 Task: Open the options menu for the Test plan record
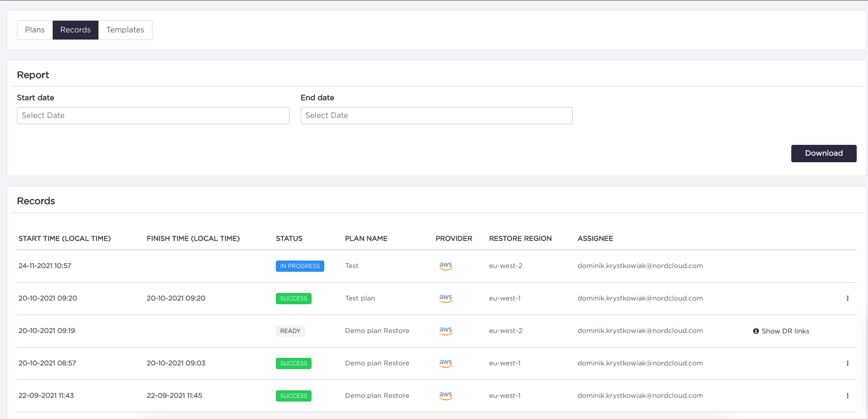tap(847, 299)
